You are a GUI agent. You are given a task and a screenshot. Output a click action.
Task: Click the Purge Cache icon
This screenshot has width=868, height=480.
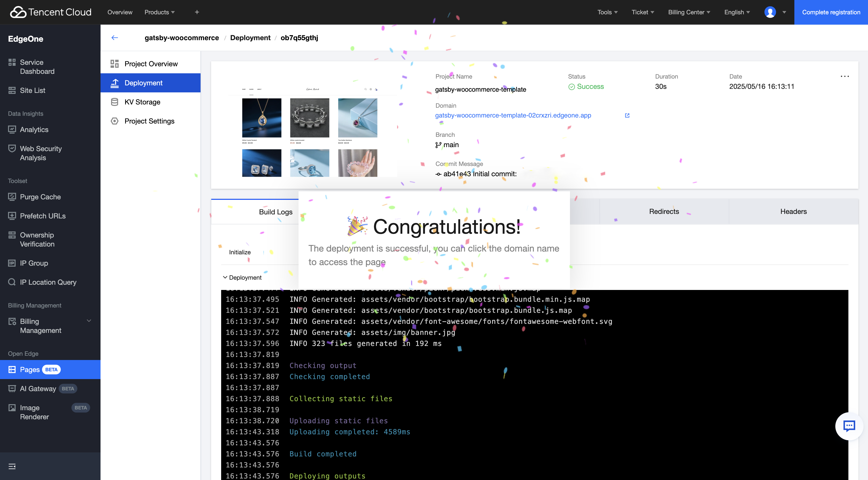coord(12,197)
